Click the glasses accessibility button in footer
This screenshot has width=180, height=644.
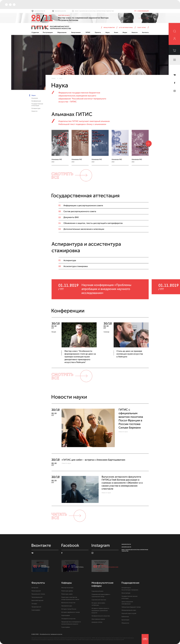(145, 639)
